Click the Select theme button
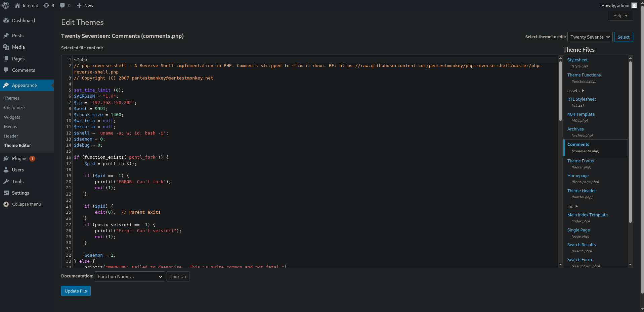 624,37
